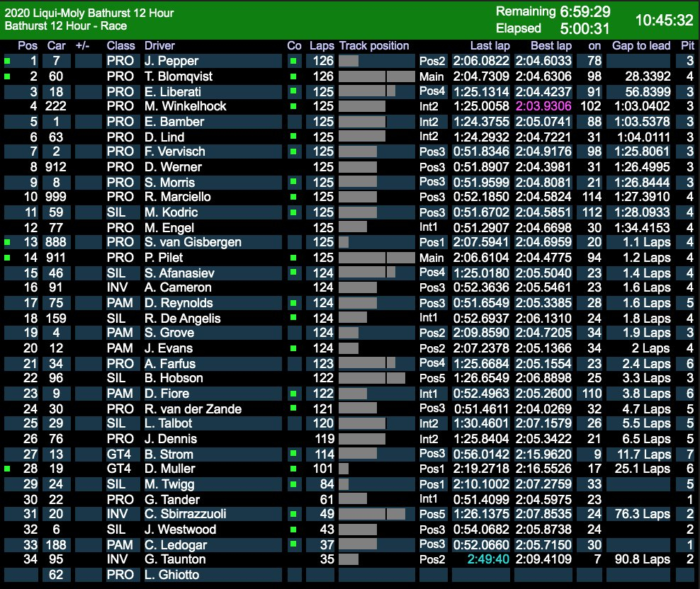The image size is (700, 589).
Task: Select driver M. Winkelhock
Action: (x=185, y=106)
